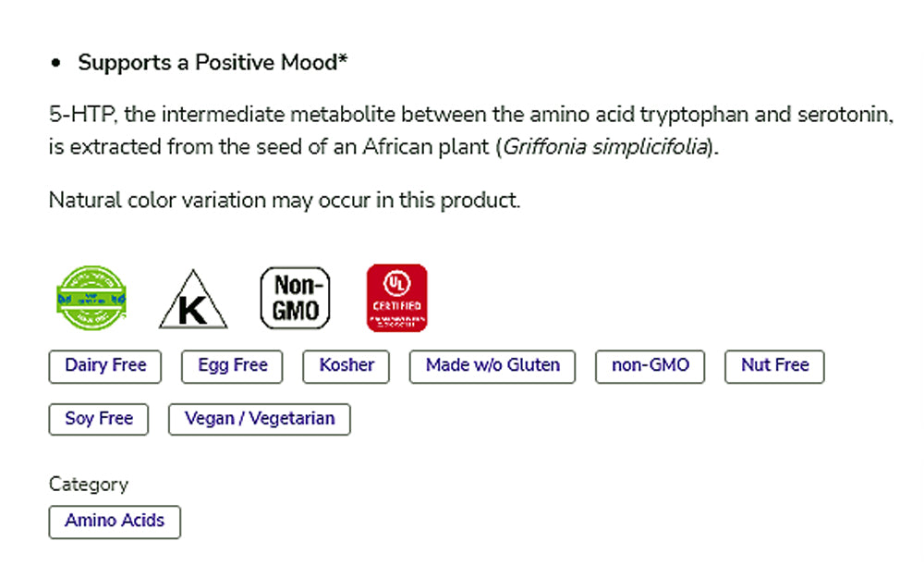924x578 pixels.
Task: Select the Nut Free tag
Action: tap(774, 366)
